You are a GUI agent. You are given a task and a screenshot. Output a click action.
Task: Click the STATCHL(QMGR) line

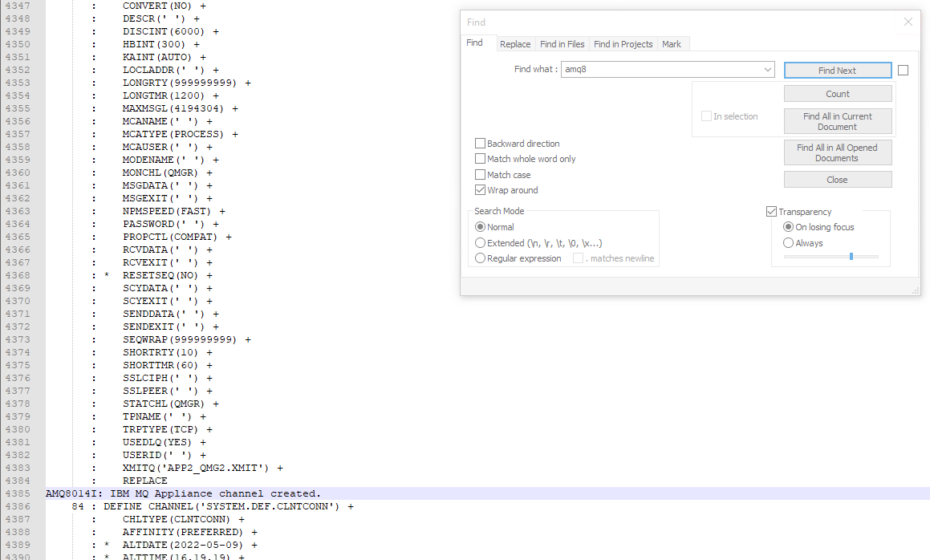click(171, 404)
